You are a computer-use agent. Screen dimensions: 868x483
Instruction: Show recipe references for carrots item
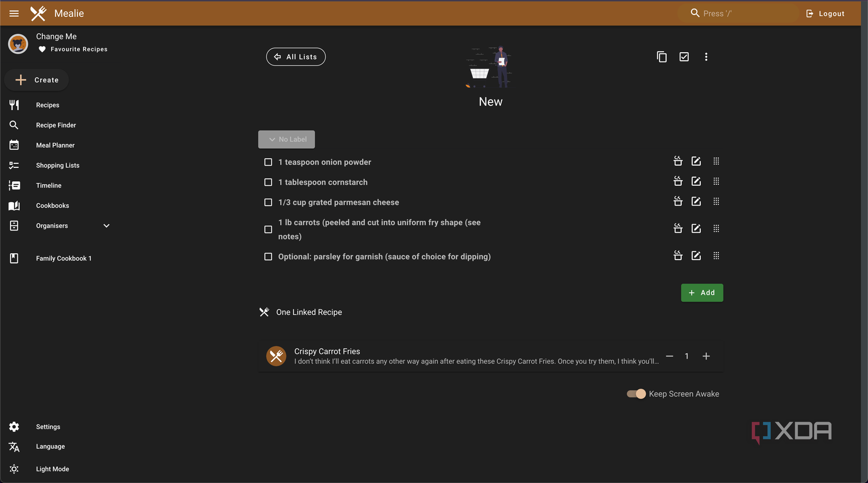tap(678, 229)
